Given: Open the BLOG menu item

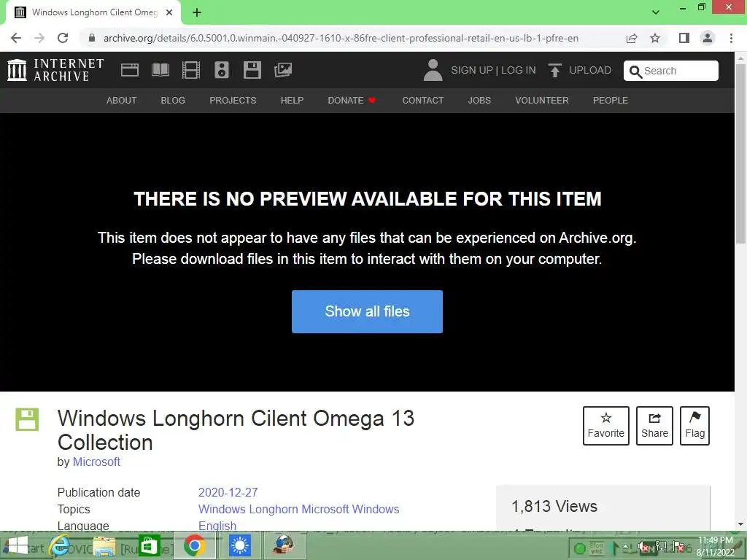Looking at the screenshot, I should (x=173, y=101).
